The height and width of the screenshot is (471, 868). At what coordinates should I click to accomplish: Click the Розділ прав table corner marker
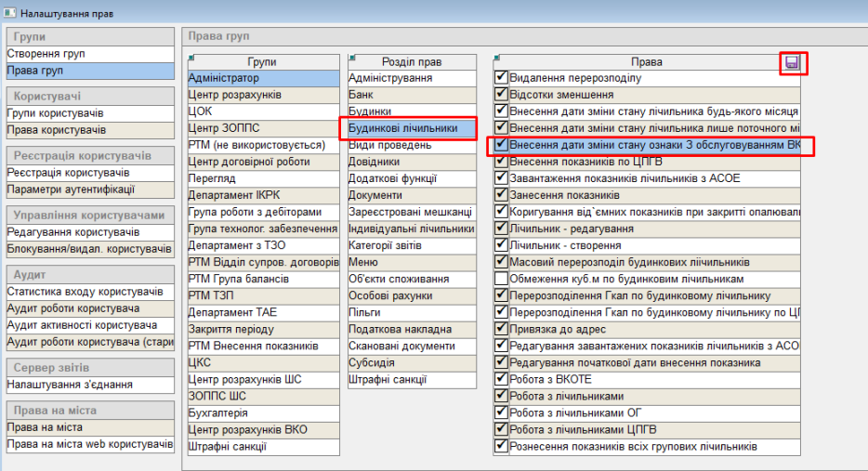click(352, 58)
